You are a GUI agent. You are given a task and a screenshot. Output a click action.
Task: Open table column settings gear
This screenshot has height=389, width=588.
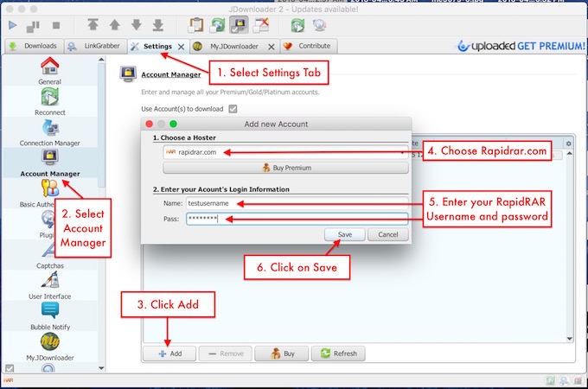click(568, 143)
